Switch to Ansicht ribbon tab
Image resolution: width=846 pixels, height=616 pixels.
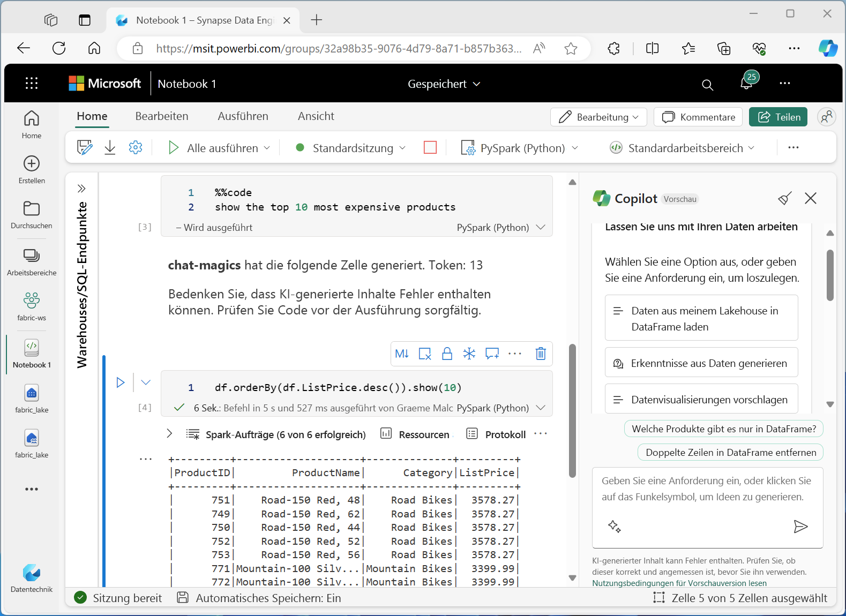pyautogui.click(x=316, y=116)
